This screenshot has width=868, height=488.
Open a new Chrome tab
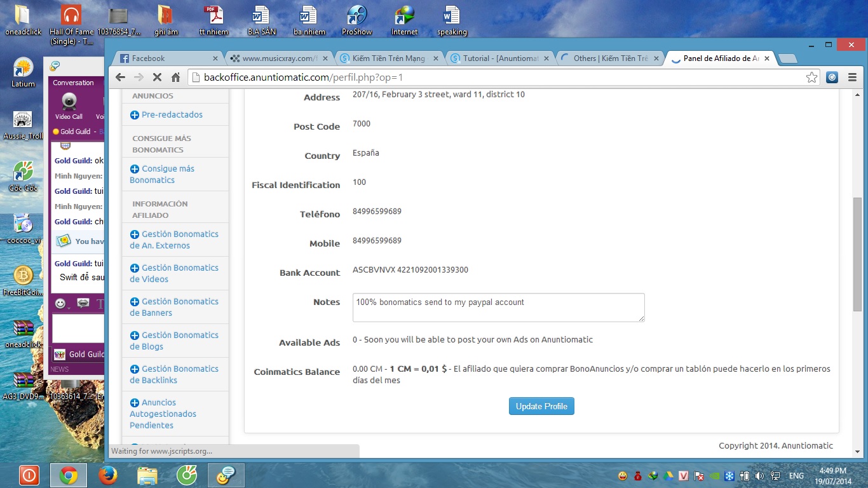click(788, 58)
